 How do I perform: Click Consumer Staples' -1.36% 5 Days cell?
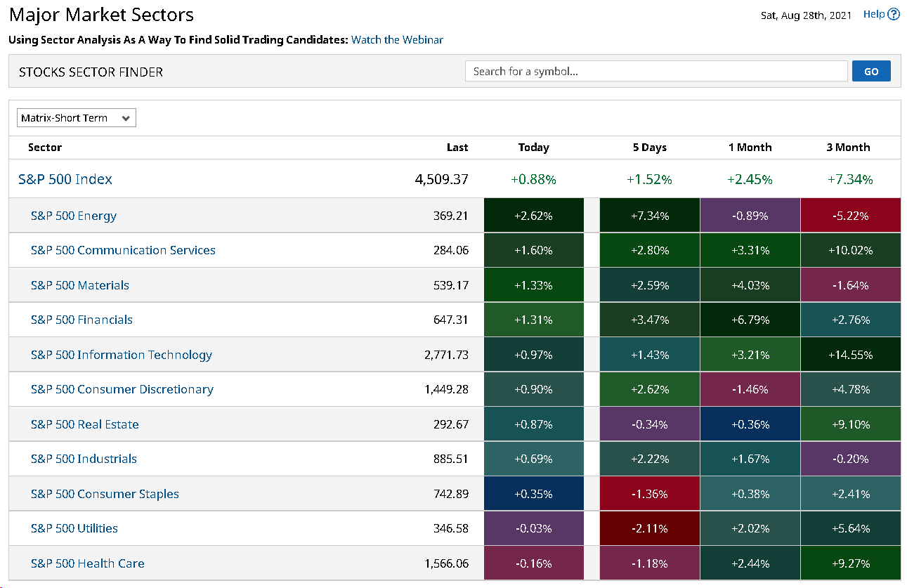650,494
